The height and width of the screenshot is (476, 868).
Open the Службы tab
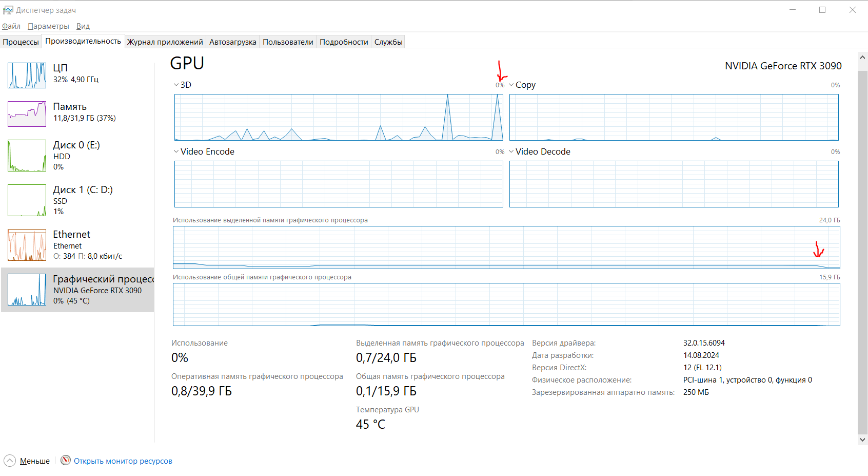tap(388, 42)
